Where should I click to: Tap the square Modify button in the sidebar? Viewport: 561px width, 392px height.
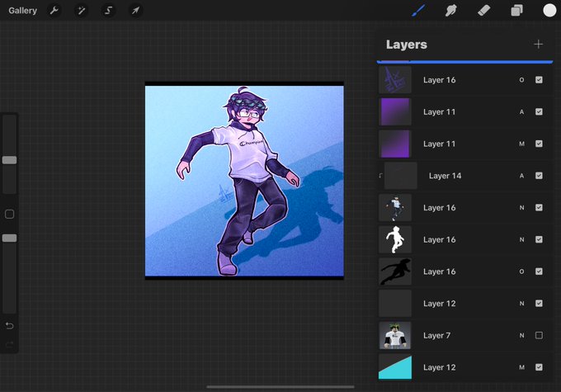[x=10, y=214]
